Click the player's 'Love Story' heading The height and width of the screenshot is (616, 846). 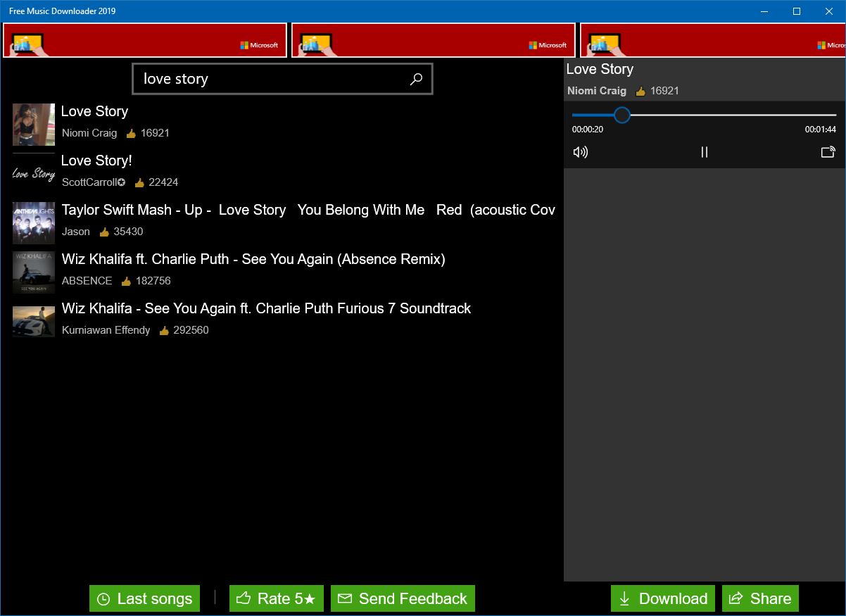[600, 69]
